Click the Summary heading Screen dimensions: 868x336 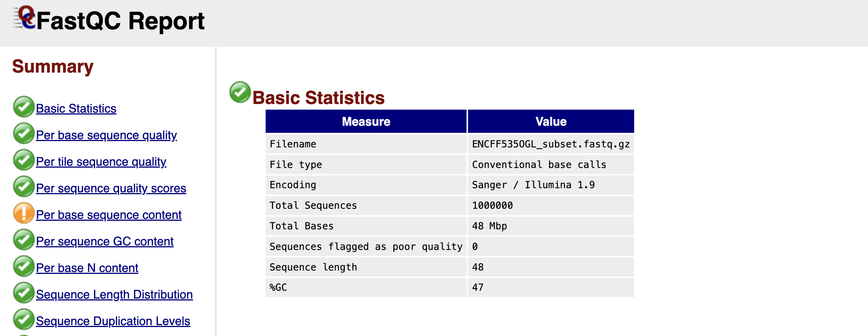coord(53,67)
